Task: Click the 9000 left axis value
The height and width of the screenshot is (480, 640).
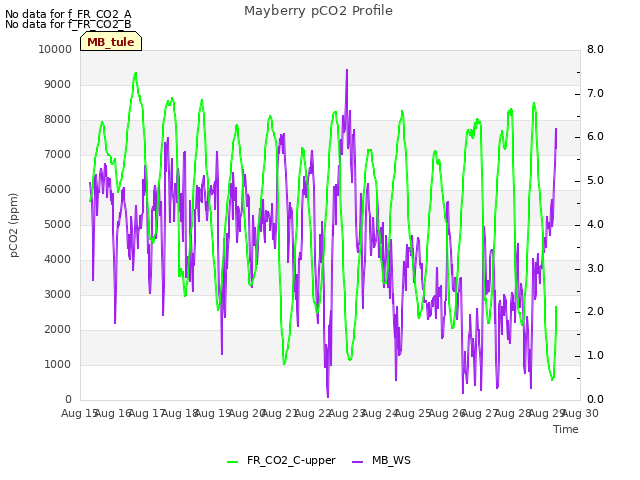Action: pos(58,84)
